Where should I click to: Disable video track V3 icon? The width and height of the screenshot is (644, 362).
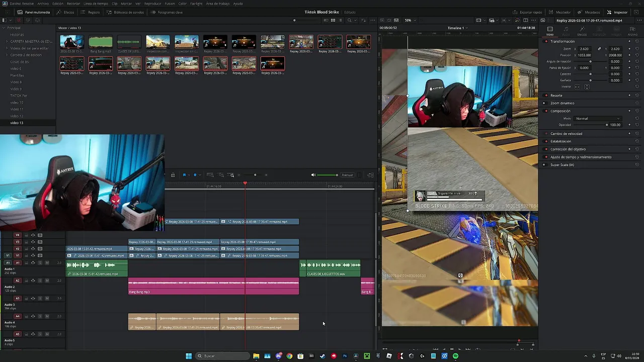point(40,242)
